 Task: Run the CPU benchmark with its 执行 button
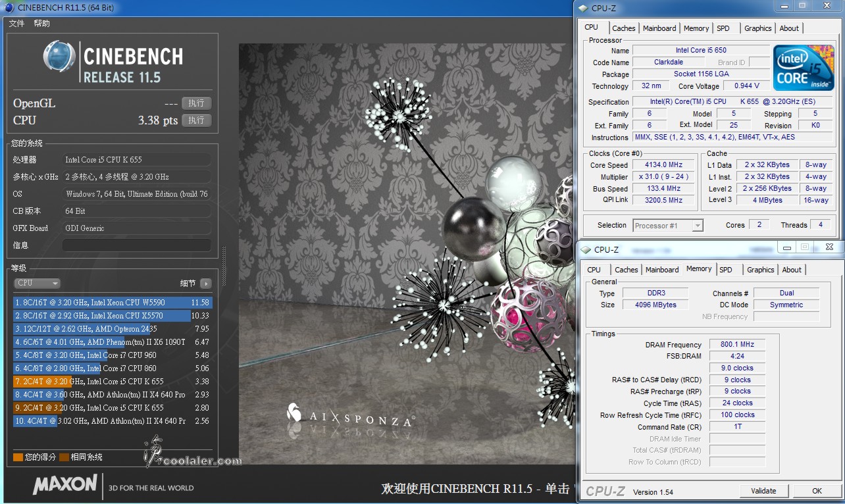pos(196,120)
